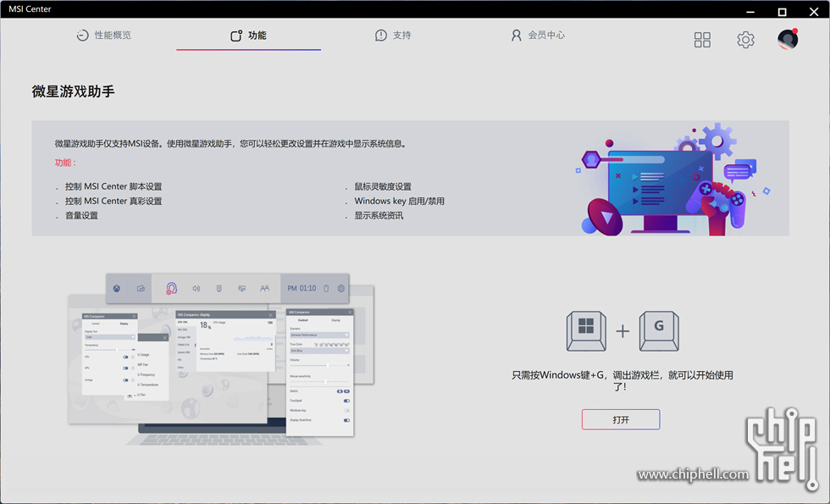This screenshot has height=504, width=830.
Task: Click the red 功能 : label
Action: tap(66, 163)
